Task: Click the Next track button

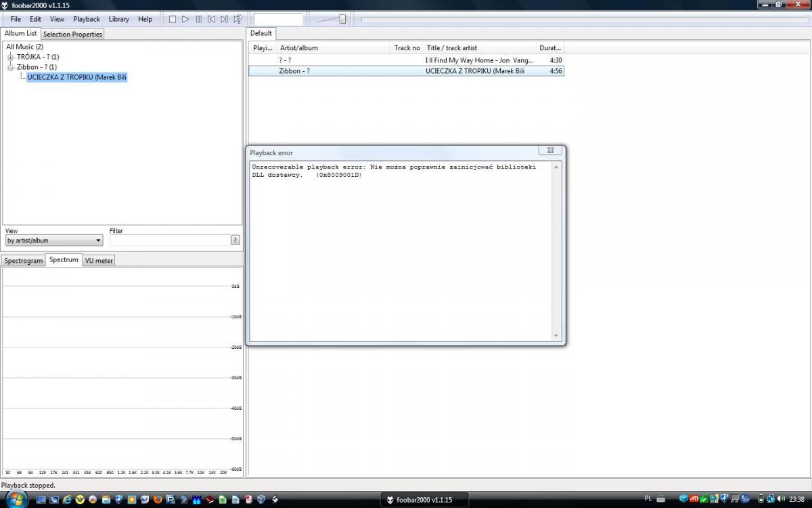Action: tap(224, 19)
